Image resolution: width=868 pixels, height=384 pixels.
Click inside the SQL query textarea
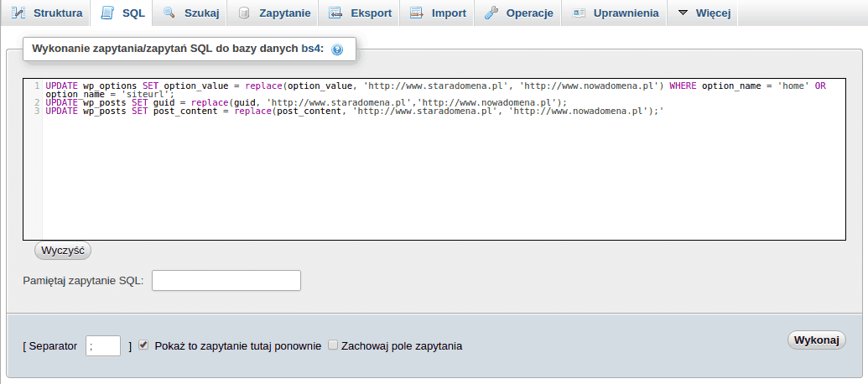click(434, 159)
